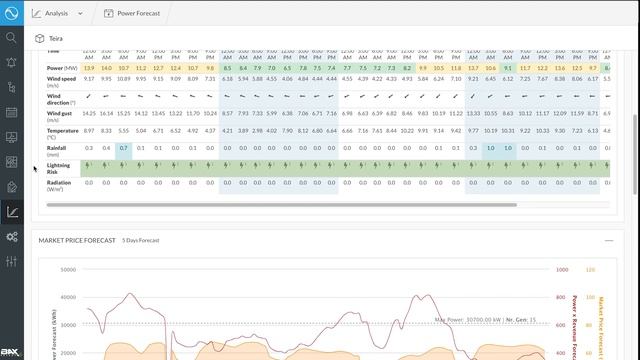Expand the Analysis dropdown chevron
Screen dimensions: 640x360
tap(80, 13)
